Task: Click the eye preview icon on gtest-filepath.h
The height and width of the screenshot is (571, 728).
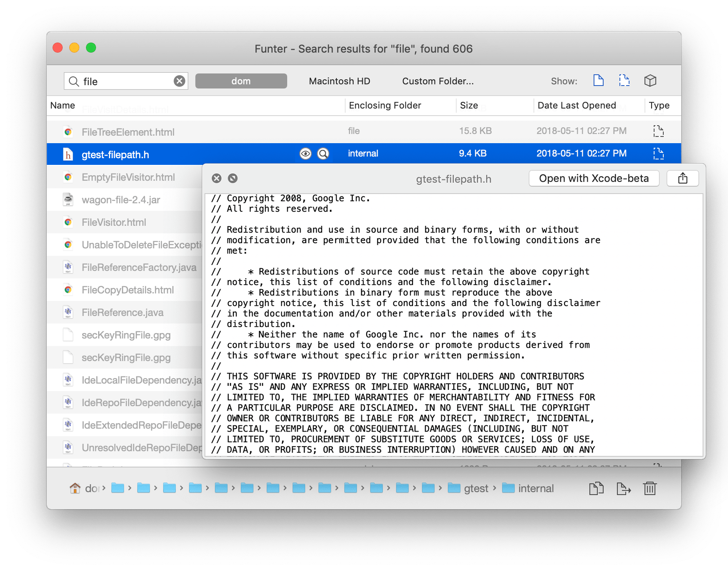Action: [x=306, y=154]
